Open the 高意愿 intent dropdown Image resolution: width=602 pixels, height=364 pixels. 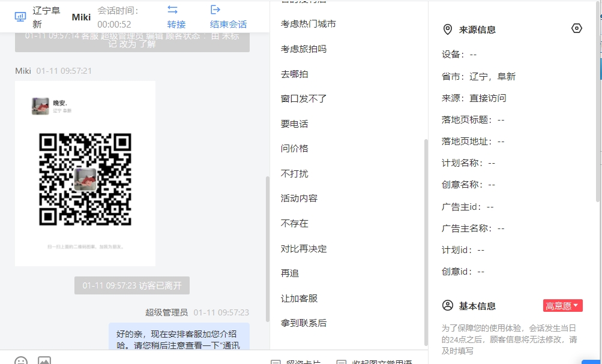coord(563,306)
